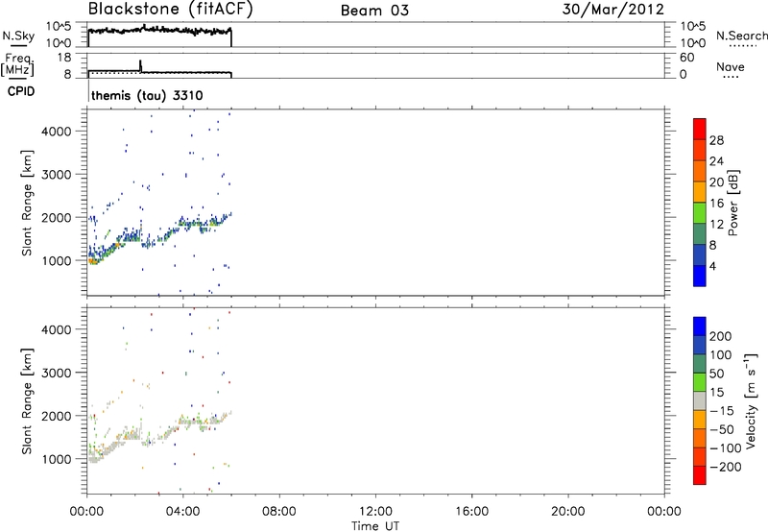Image resolution: width=768 pixels, height=532 pixels.
Task: Click the 2000 tick label in the velocity panel
Action: point(57,416)
